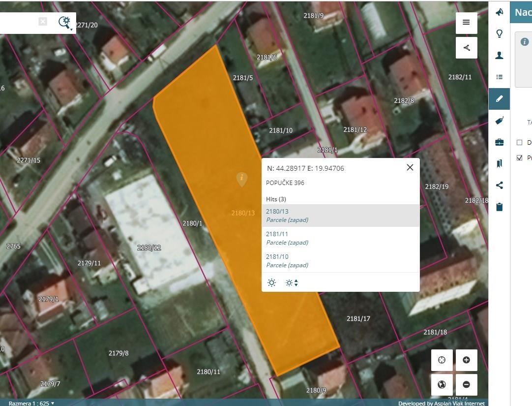This screenshot has height=406, width=532.
Task: Open the hamburger menu button
Action: coord(466,23)
